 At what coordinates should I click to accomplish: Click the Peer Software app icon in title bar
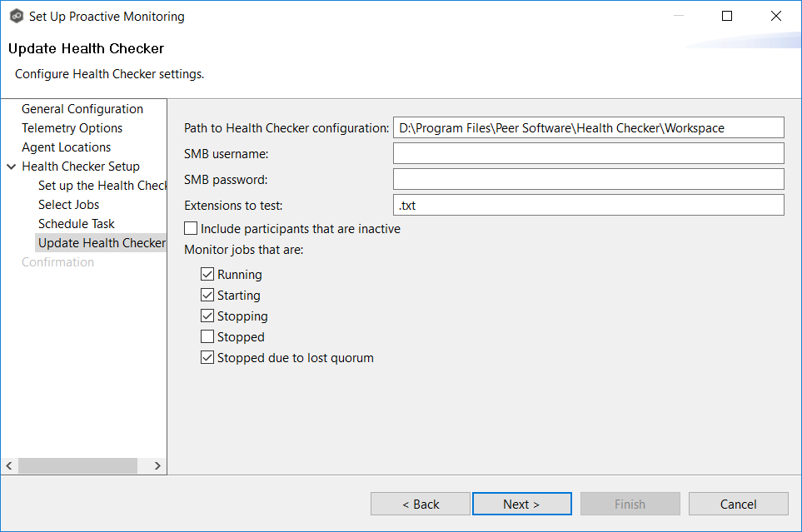[x=17, y=17]
